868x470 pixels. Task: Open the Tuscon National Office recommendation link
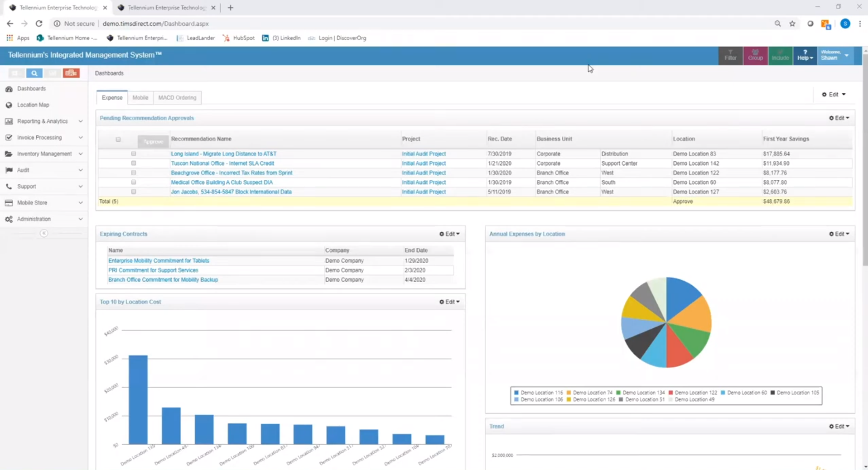222,163
